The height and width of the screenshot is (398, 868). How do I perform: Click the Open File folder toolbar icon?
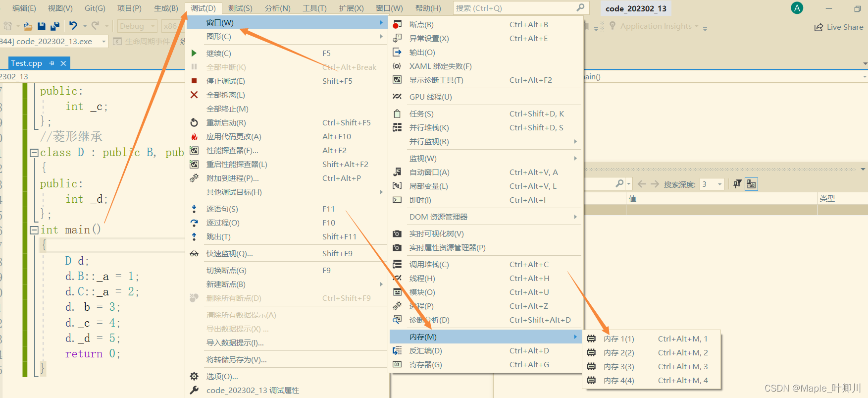(28, 26)
